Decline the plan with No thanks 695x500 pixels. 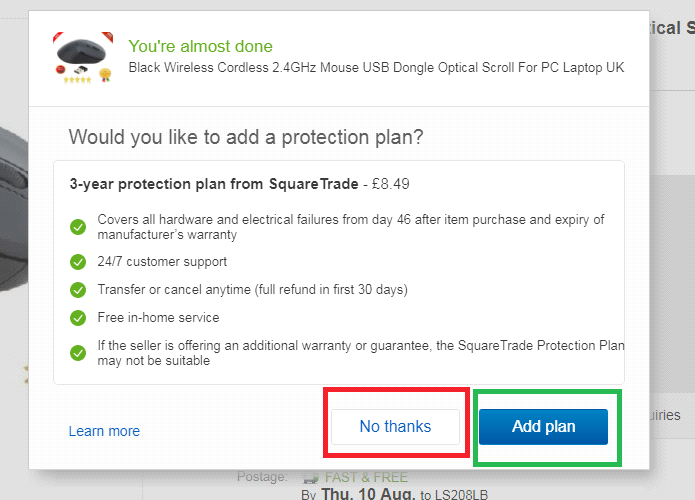395,427
